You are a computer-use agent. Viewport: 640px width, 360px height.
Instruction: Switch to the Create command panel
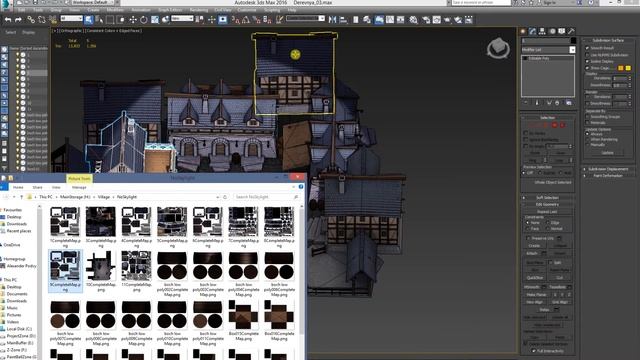523,31
